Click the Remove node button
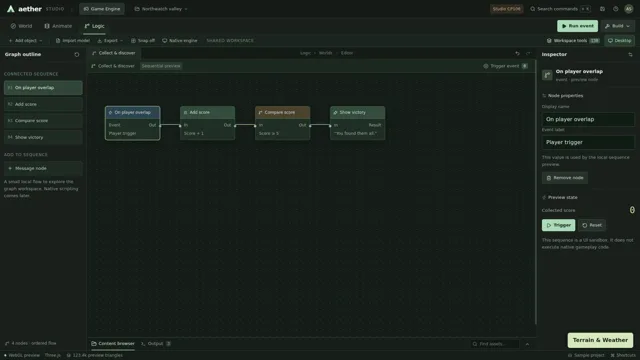 (565, 178)
